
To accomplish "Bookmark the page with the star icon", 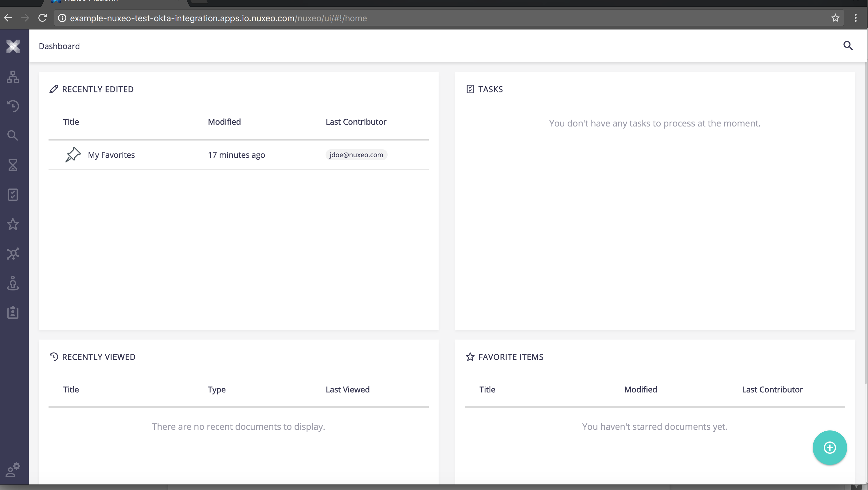I will point(835,18).
